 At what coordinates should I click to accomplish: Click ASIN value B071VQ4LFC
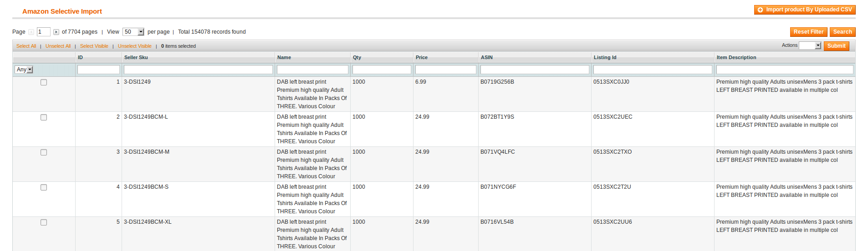coord(498,152)
